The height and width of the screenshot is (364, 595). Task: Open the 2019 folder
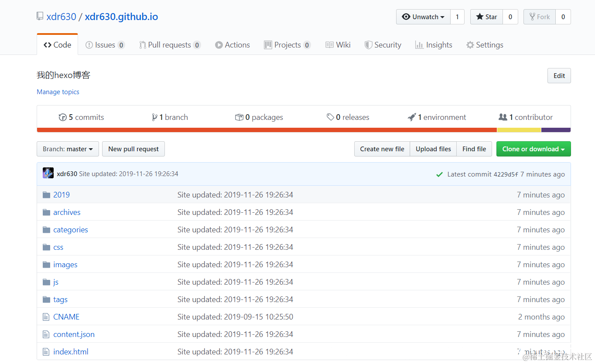(62, 195)
